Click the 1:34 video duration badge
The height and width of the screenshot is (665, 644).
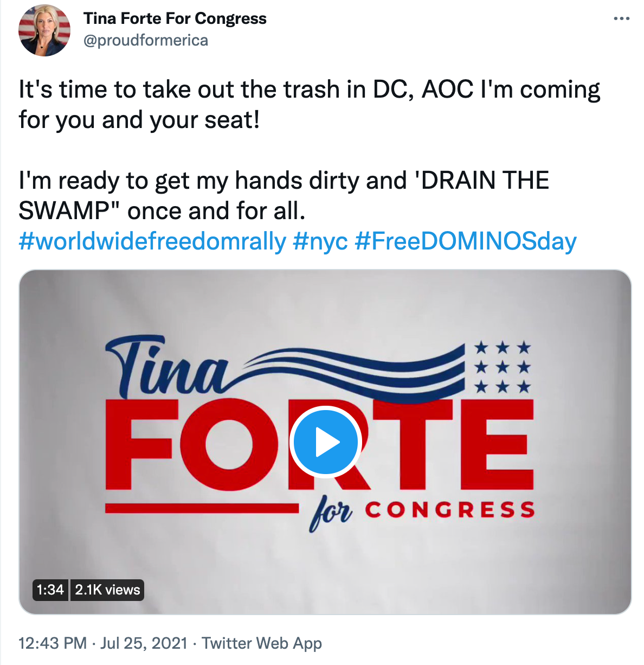tap(50, 590)
